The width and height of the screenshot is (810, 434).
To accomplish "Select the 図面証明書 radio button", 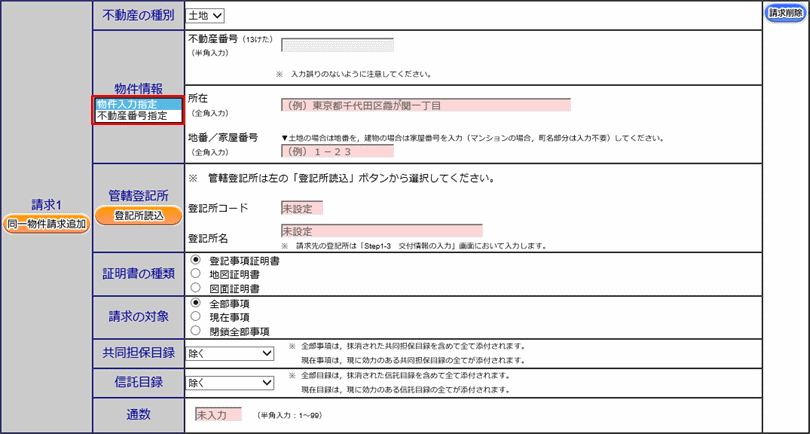I will pyautogui.click(x=195, y=287).
